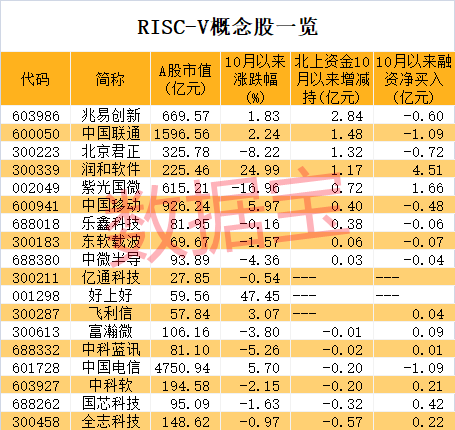Click the name 兆易创新
455x430 pixels.
coord(111,115)
